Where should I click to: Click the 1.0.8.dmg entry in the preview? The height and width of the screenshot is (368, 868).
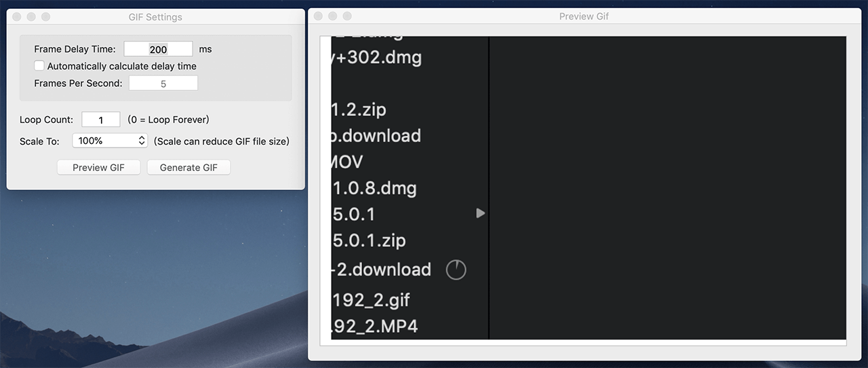click(x=374, y=187)
